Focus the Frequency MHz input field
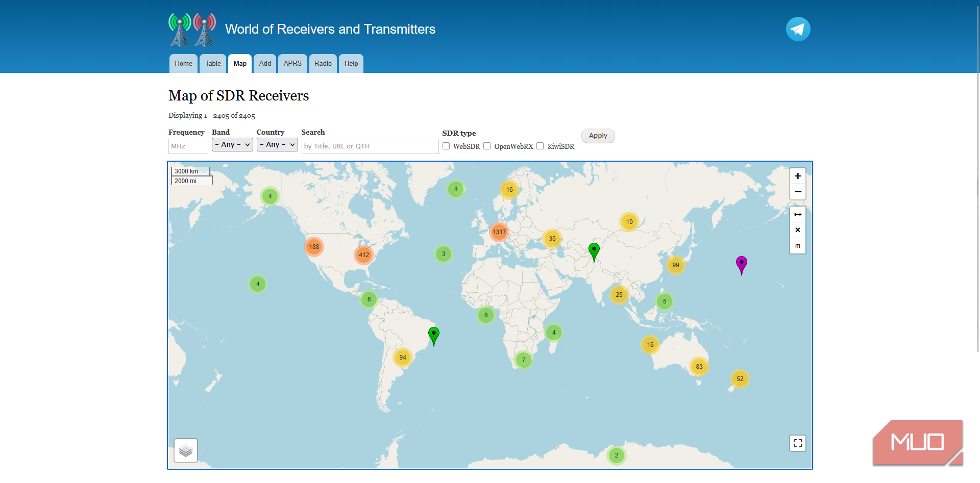Image resolution: width=980 pixels, height=483 pixels. tap(188, 146)
